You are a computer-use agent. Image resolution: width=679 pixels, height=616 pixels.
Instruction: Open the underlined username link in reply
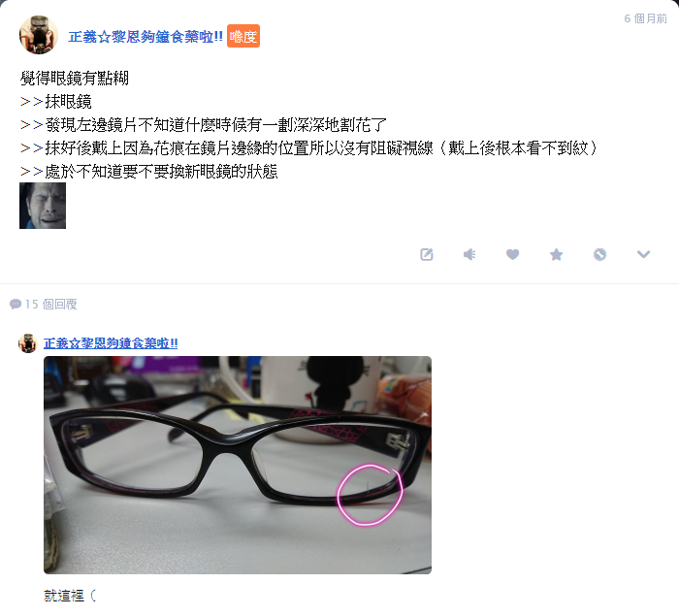(x=111, y=343)
